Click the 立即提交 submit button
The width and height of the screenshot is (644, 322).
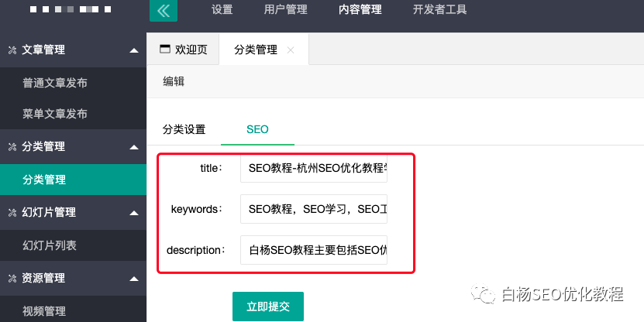(267, 307)
